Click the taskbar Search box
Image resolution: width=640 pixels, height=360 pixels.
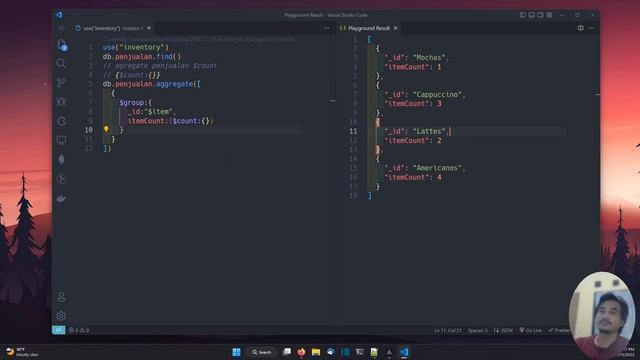click(262, 352)
